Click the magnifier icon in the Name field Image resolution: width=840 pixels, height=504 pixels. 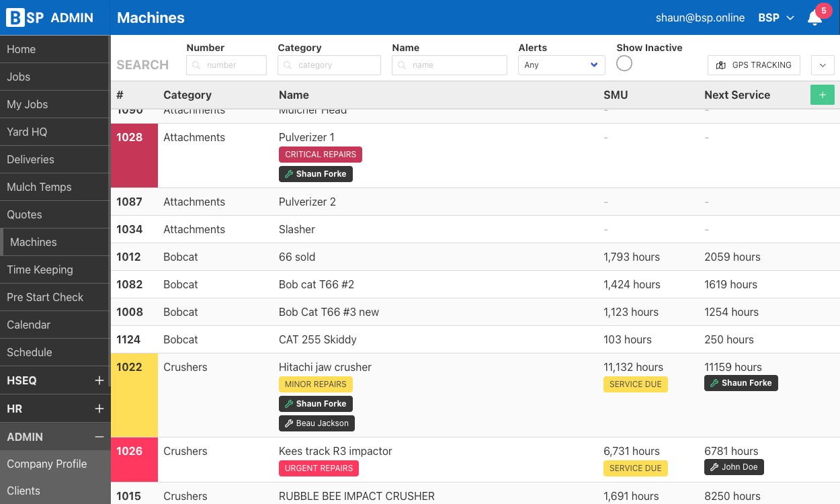click(403, 65)
